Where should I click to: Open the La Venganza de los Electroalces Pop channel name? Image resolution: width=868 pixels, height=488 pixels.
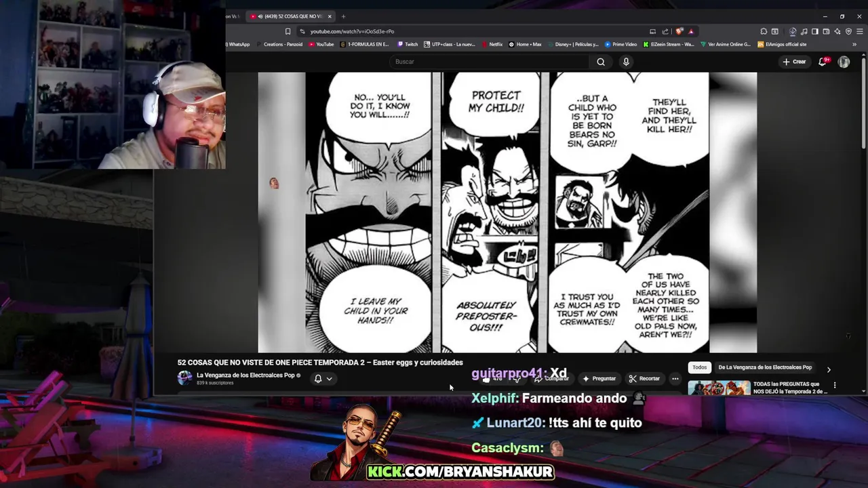[x=245, y=375]
